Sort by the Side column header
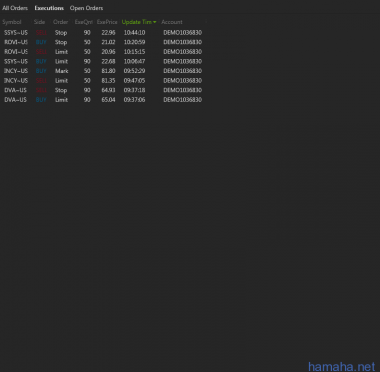 (x=39, y=22)
